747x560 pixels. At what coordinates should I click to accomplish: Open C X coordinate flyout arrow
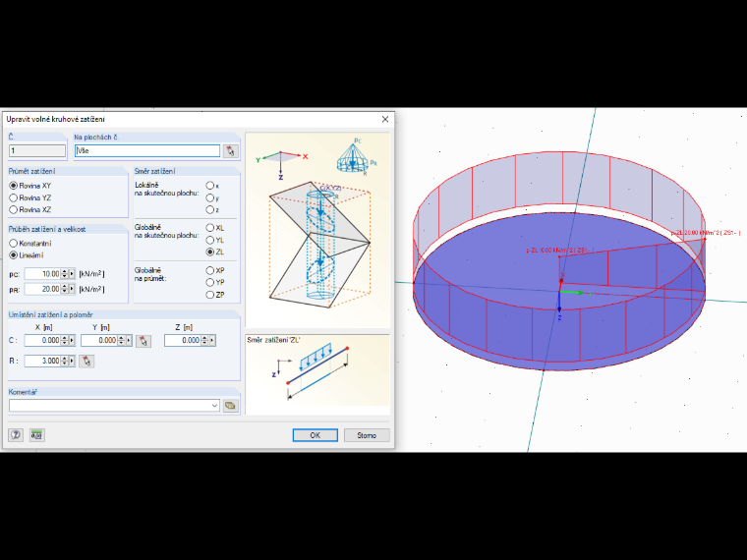click(72, 341)
